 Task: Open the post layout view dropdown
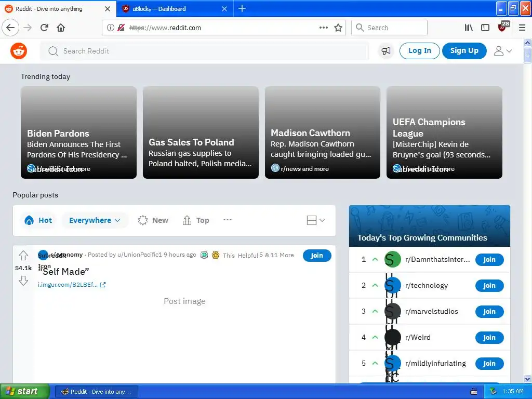pos(315,220)
